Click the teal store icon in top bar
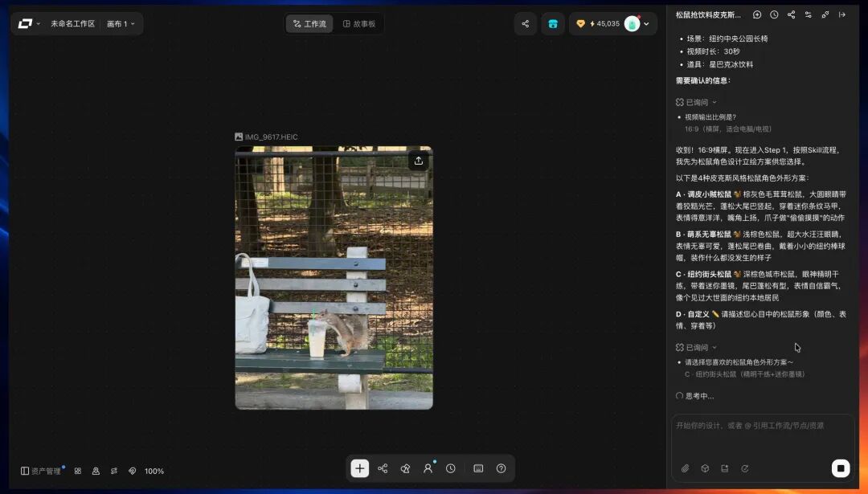The width and height of the screenshot is (868, 494). (x=552, y=24)
